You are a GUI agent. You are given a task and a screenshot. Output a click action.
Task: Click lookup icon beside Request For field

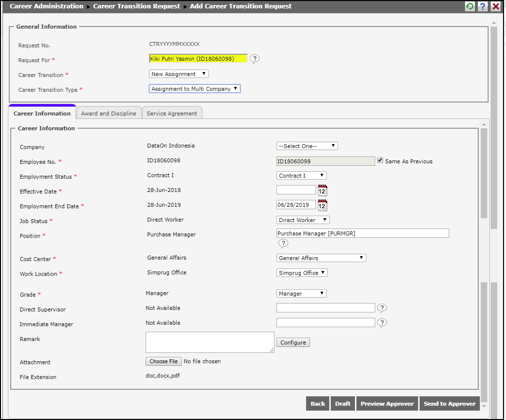point(254,59)
